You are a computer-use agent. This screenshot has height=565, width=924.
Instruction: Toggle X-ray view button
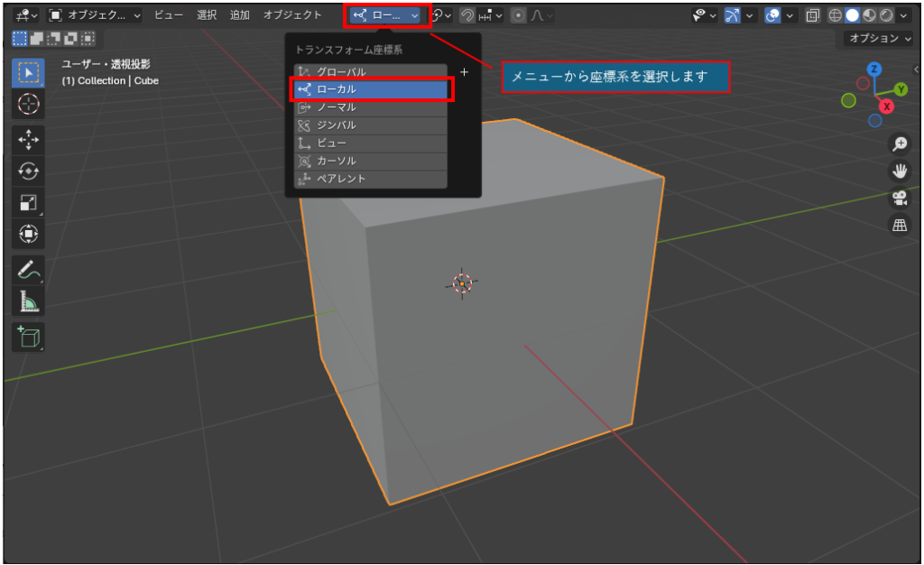[812, 15]
